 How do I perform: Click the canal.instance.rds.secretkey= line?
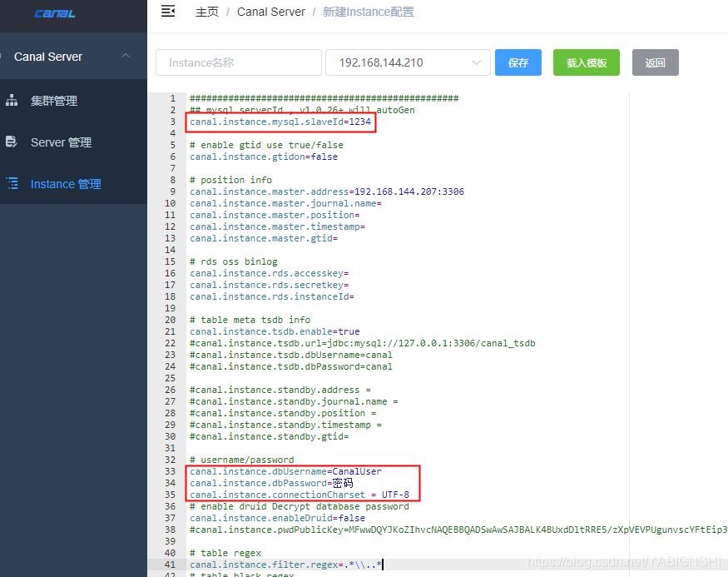pyautogui.click(x=269, y=285)
